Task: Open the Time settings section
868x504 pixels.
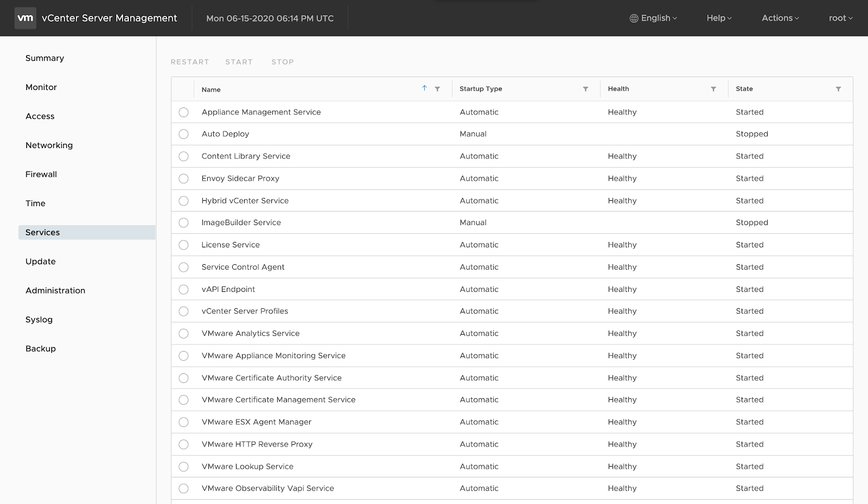Action: pos(35,203)
